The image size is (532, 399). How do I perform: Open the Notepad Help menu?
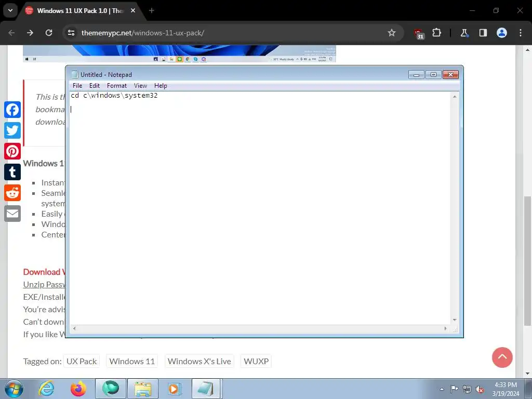[161, 86]
